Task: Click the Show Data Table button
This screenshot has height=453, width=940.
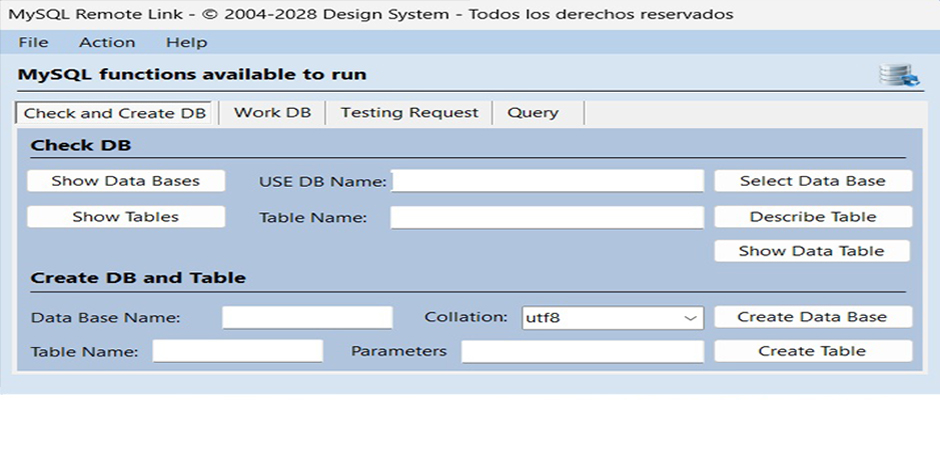Action: pyautogui.click(x=812, y=251)
